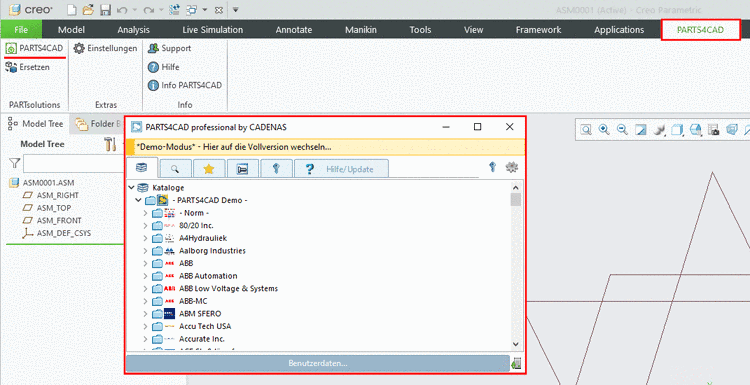Select ASM_DEF_CSYS coordinate system

coord(57,233)
